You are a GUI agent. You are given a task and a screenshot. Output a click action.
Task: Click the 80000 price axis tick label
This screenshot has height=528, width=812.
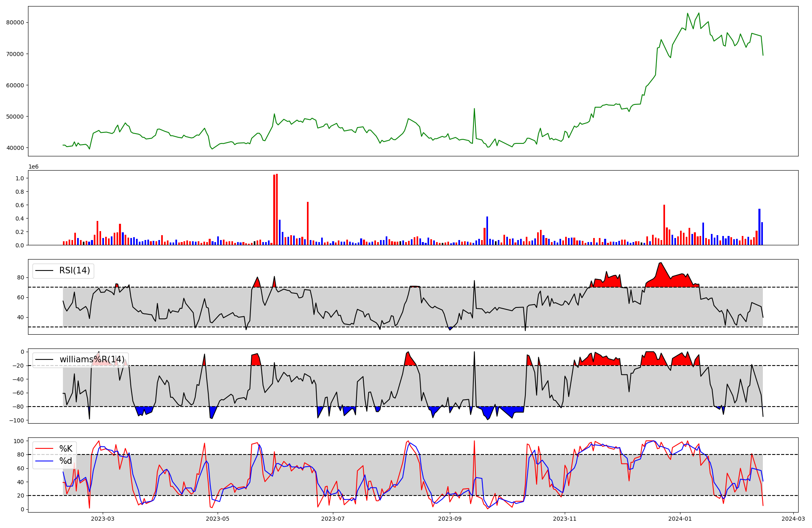[15, 23]
